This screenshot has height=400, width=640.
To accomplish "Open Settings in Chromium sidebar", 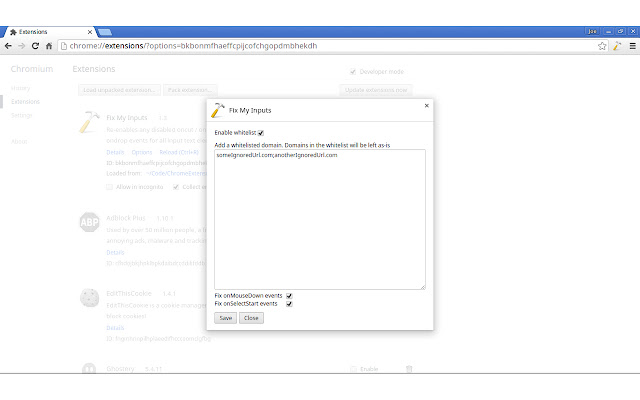I will [22, 116].
